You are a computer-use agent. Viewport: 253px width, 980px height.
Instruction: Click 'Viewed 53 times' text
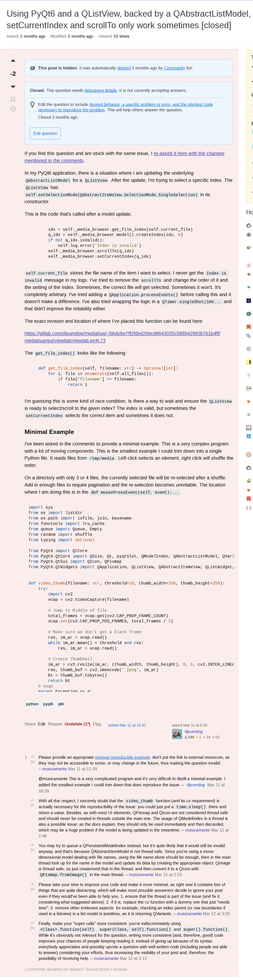click(x=114, y=36)
